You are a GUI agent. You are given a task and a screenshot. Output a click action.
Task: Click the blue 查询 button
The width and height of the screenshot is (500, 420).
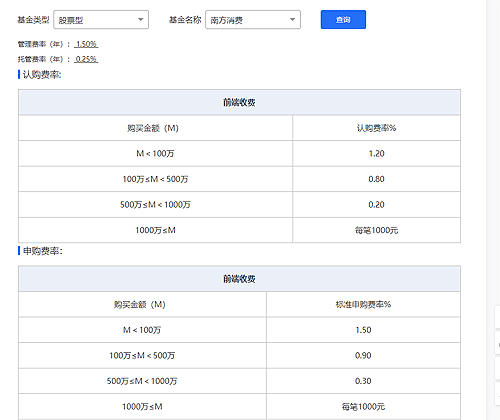[343, 20]
